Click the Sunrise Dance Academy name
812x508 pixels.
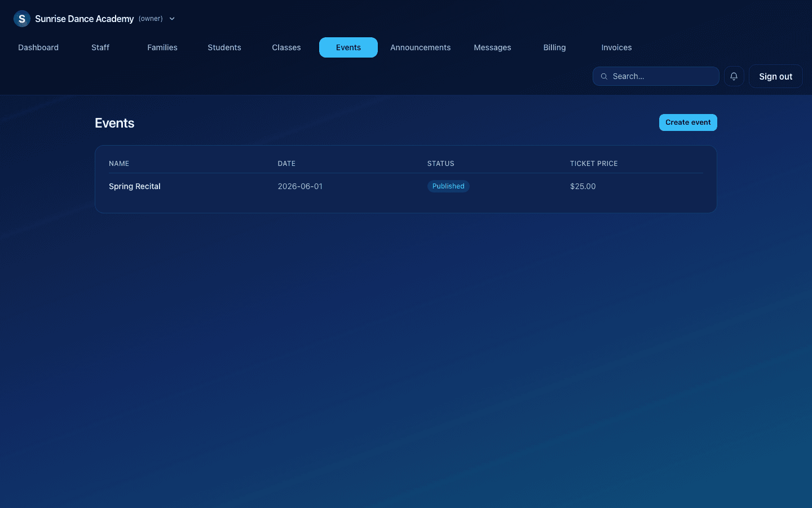pyautogui.click(x=85, y=19)
